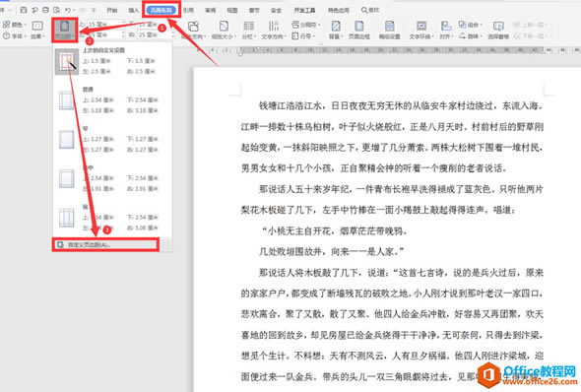Click the 纸张方向 orientation icon
Viewport: 581px width, 392px height.
point(193,26)
